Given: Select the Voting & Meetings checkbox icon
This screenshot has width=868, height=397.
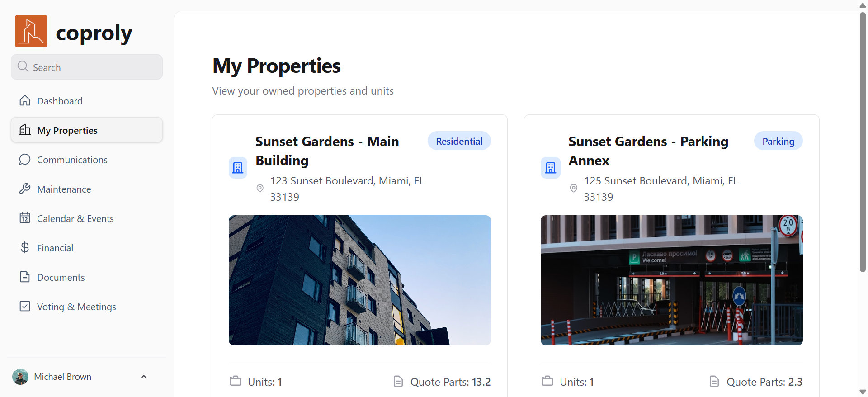Looking at the screenshot, I should point(25,306).
